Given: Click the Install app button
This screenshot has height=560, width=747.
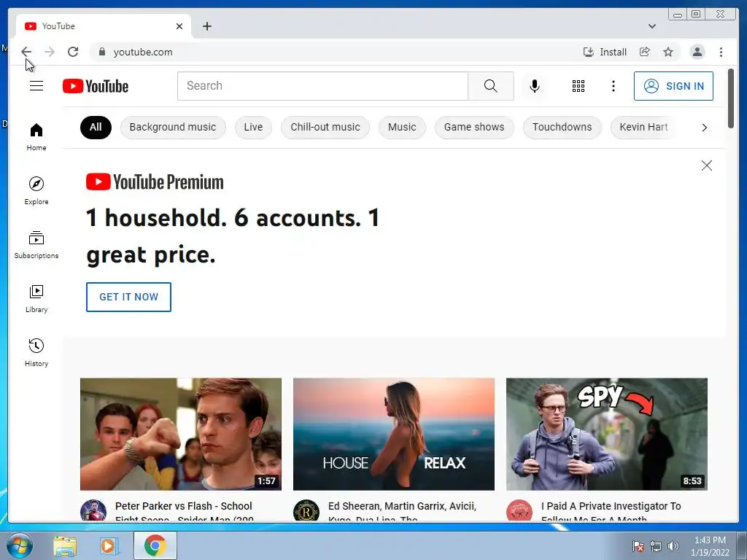Looking at the screenshot, I should [x=605, y=52].
